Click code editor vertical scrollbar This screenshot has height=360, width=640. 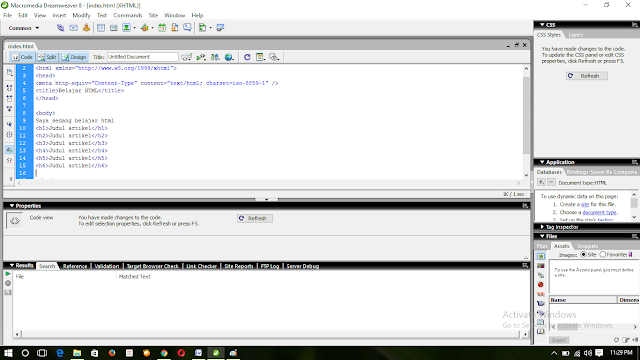pos(526,122)
